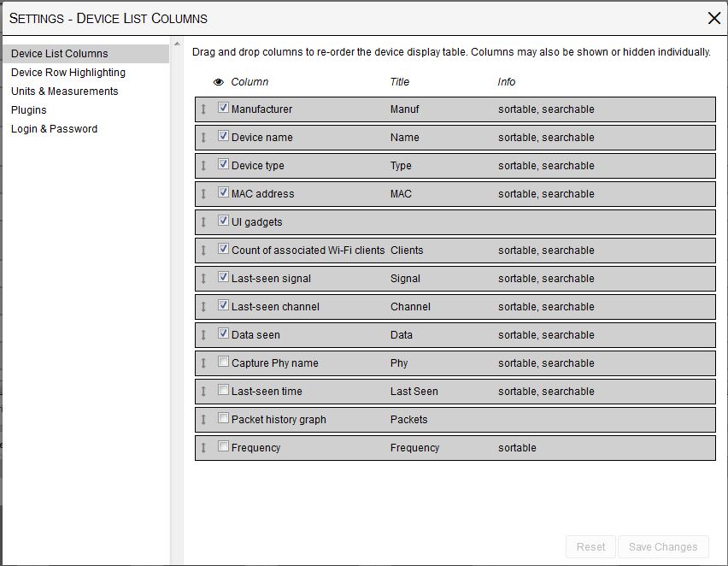Uncheck the Manufacturer column checkbox
This screenshot has height=566, width=728.
(x=223, y=108)
